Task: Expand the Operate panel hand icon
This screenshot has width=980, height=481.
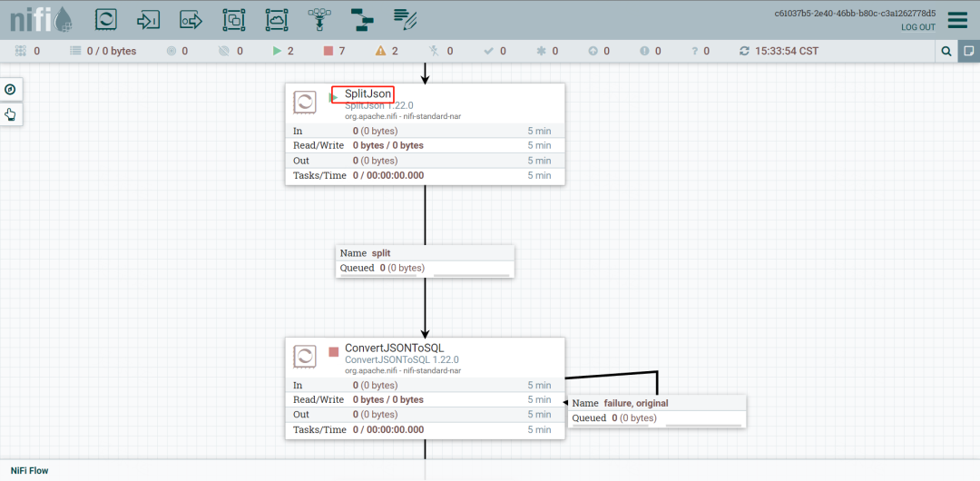Action: pyautogui.click(x=10, y=113)
